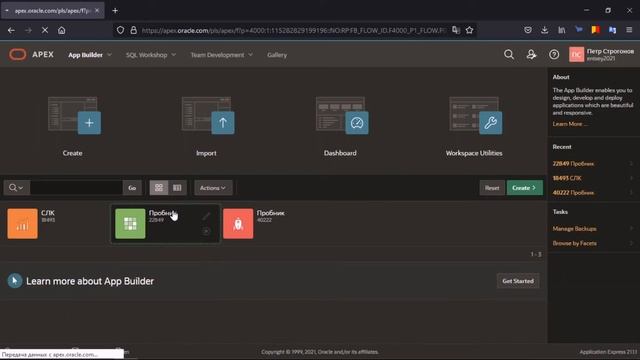This screenshot has height=360, width=640.
Task: Open the administration user icon
Action: click(x=531, y=54)
